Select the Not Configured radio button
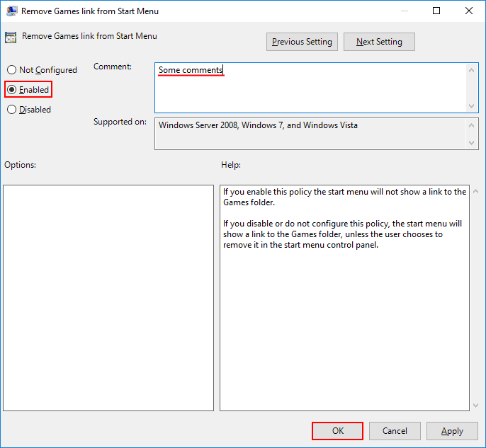 pyautogui.click(x=12, y=70)
